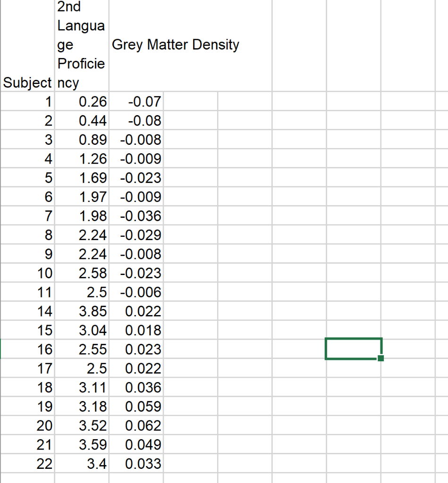Click the cell containing value 0.26
Image resolution: width=448 pixels, height=483 pixels.
(x=94, y=101)
